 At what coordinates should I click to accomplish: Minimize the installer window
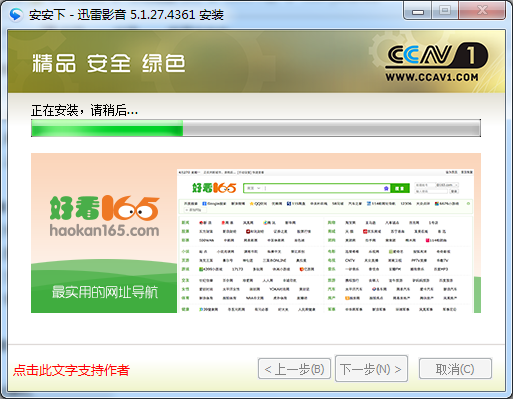pyautogui.click(x=418, y=11)
